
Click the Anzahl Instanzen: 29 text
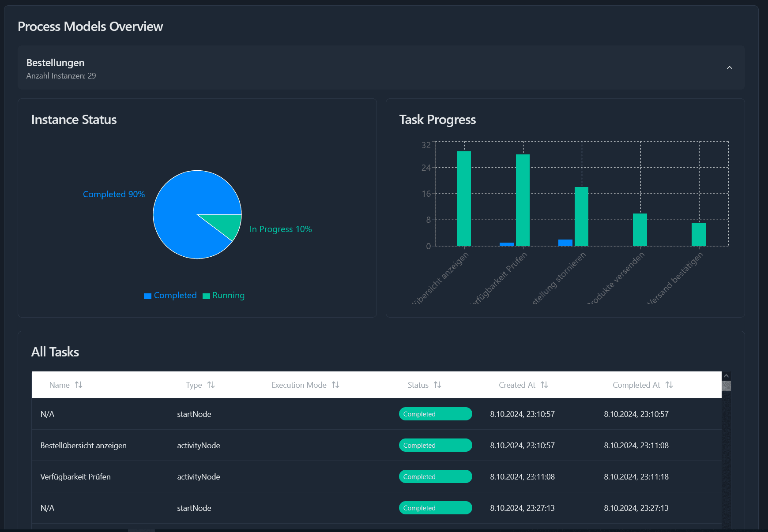tap(61, 76)
